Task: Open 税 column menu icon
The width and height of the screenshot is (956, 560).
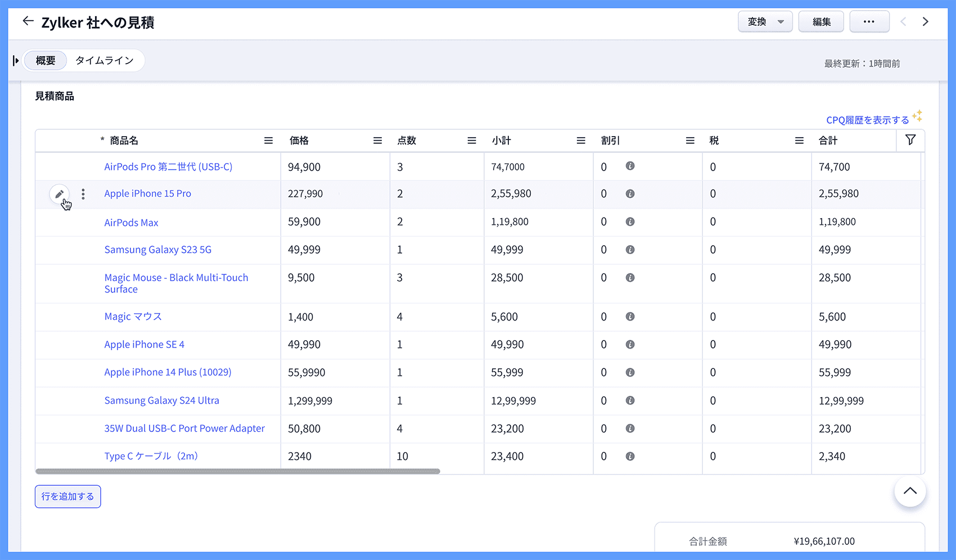Action: click(x=799, y=141)
